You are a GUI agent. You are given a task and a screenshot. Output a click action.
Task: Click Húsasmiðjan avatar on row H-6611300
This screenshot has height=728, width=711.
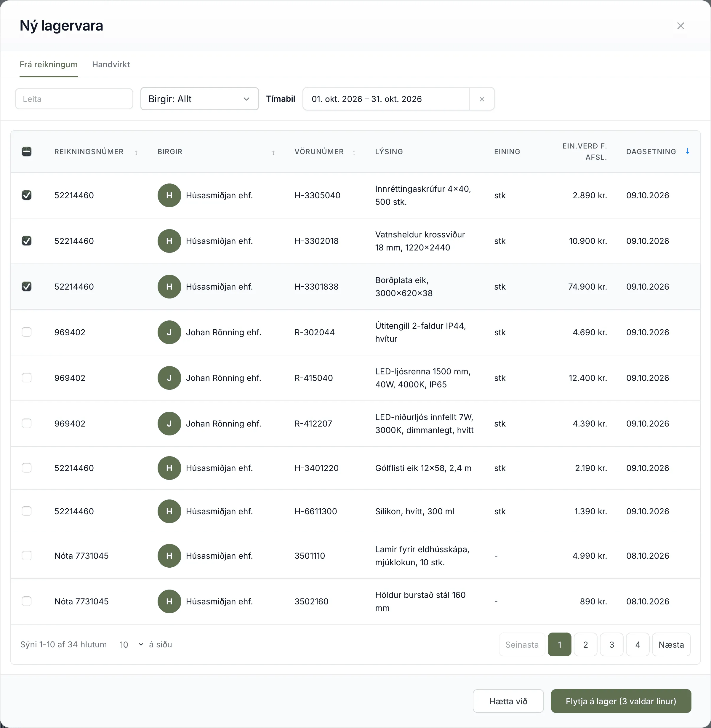pyautogui.click(x=169, y=511)
